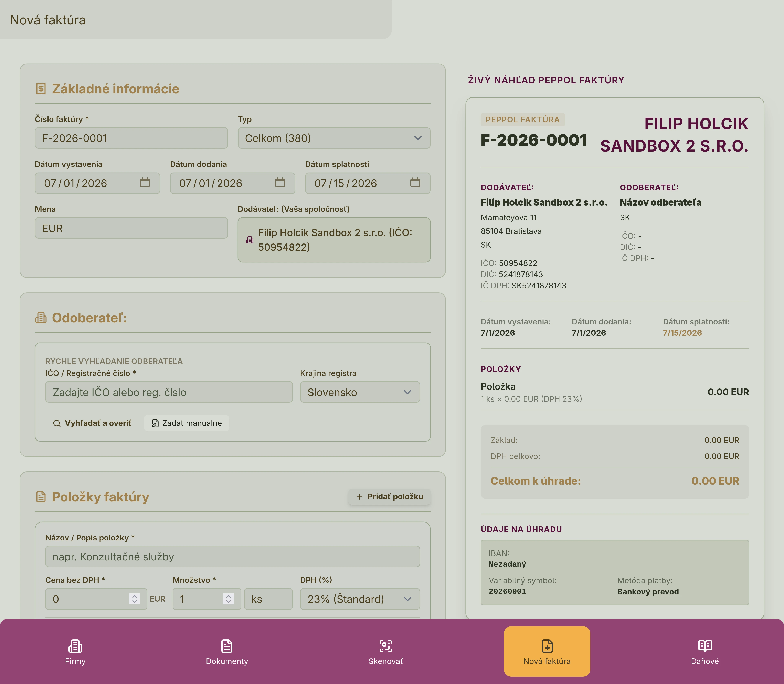Click the Položka item row in preview
784x684 pixels.
(x=615, y=392)
